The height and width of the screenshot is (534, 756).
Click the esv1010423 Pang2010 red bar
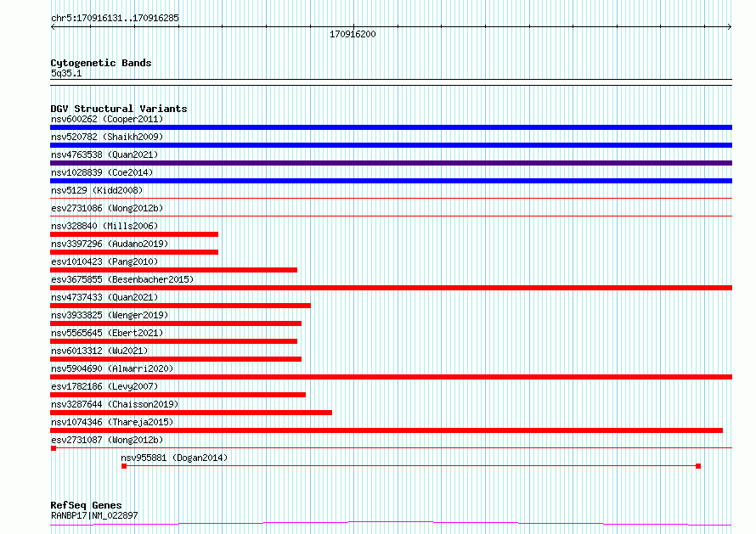pos(173,270)
